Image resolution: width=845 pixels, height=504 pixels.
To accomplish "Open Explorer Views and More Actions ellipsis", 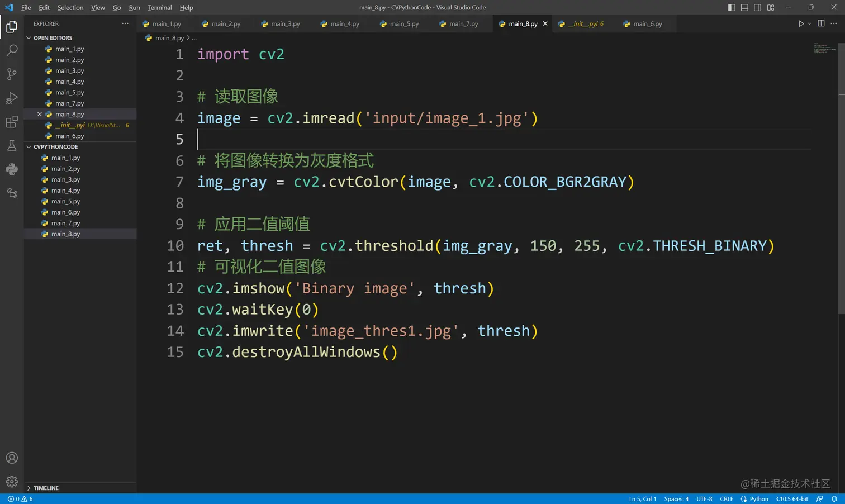I will point(125,23).
